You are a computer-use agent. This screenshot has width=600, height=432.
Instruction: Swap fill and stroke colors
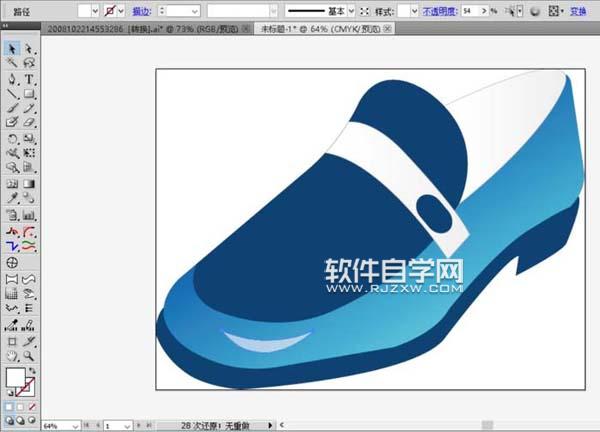pyautogui.click(x=34, y=371)
